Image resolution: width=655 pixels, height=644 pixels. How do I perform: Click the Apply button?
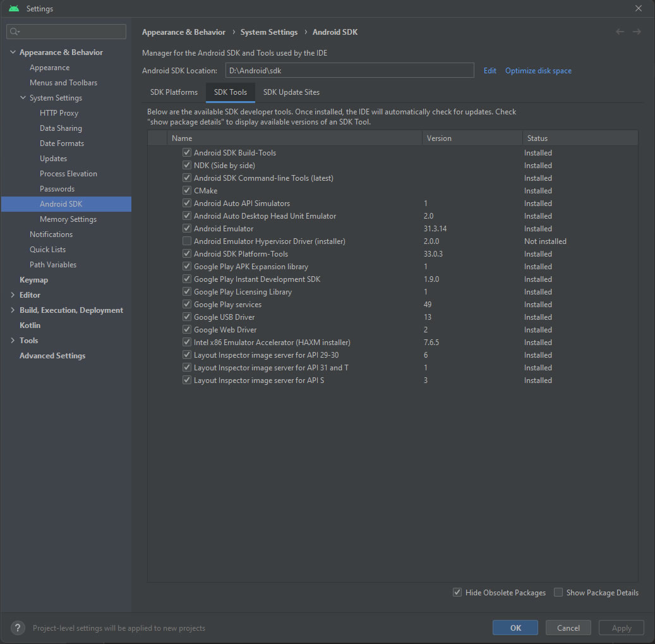[x=621, y=628]
